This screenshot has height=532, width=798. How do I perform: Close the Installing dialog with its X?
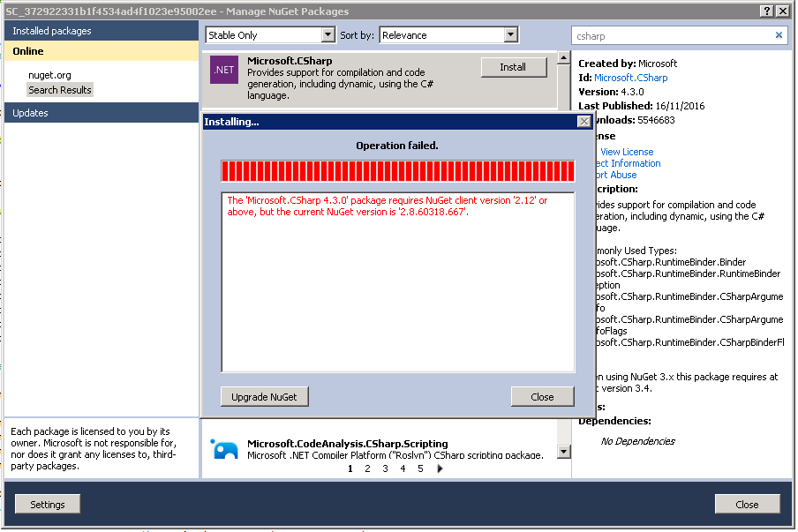click(583, 122)
